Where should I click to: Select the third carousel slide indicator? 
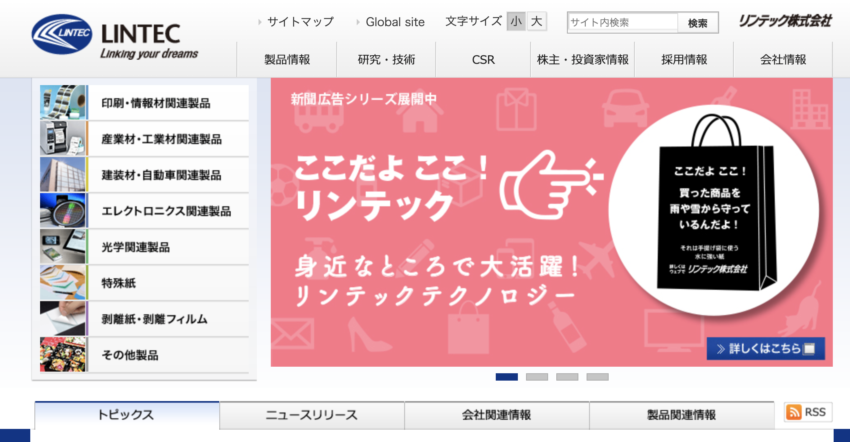(567, 377)
